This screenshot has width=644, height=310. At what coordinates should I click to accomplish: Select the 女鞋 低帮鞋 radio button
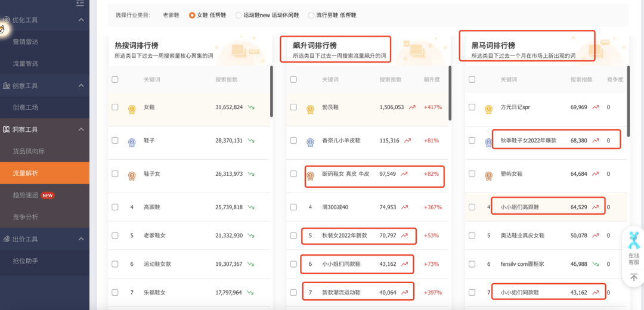tap(192, 15)
